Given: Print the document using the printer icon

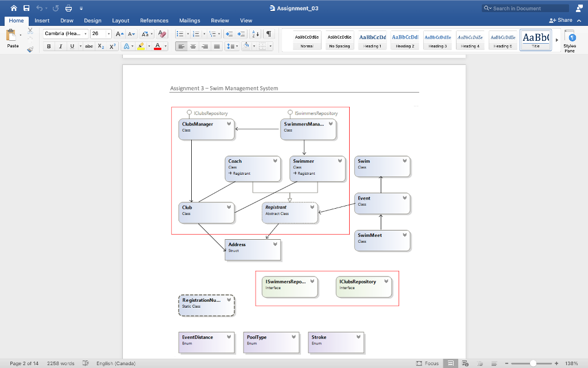Looking at the screenshot, I should (69, 8).
